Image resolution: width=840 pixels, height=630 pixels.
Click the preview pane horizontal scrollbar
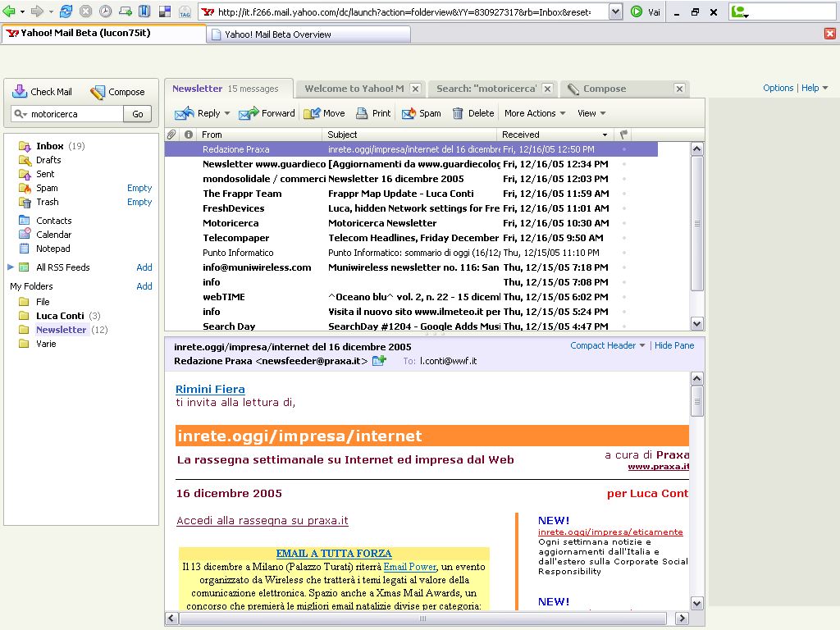pyautogui.click(x=422, y=619)
